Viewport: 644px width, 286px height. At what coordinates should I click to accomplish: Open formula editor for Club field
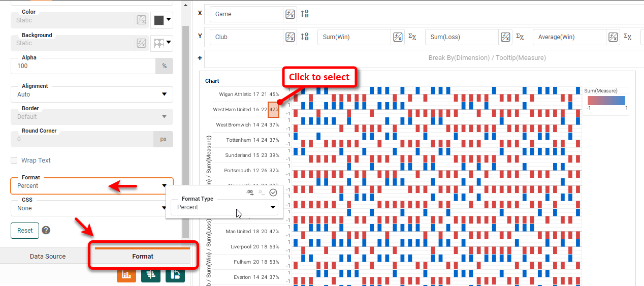click(x=290, y=37)
